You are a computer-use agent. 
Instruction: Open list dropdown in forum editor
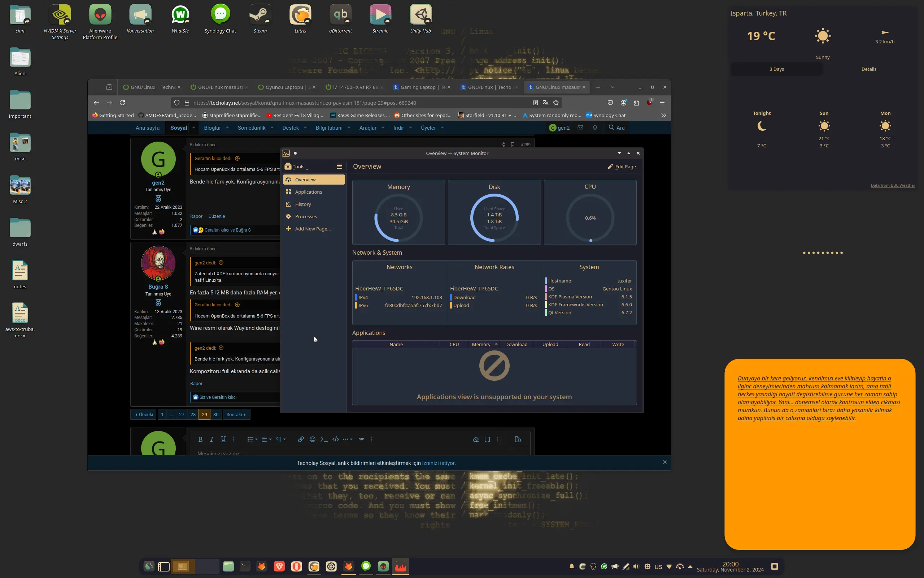point(252,439)
